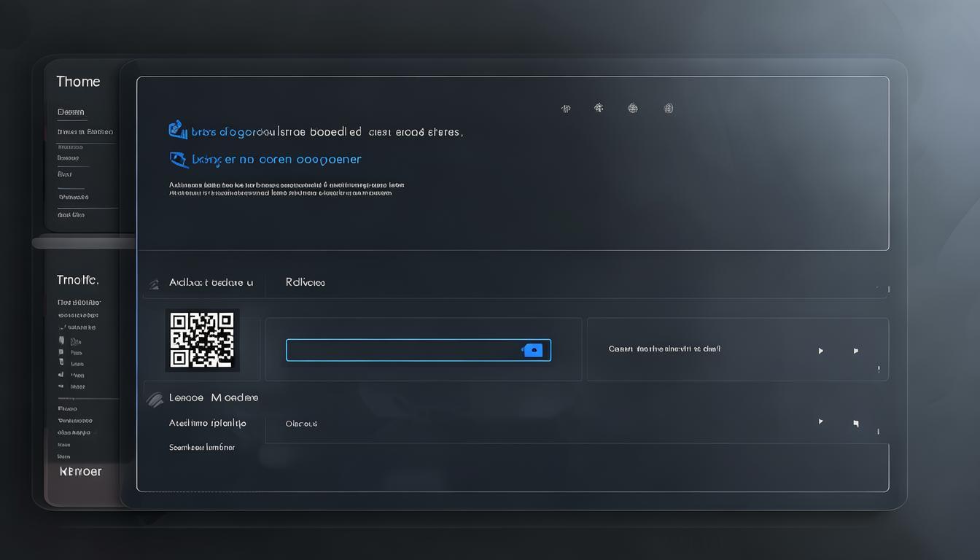Click the icon left of the 'Lenooe Moedrere' heading
The image size is (980, 560).
point(155,399)
